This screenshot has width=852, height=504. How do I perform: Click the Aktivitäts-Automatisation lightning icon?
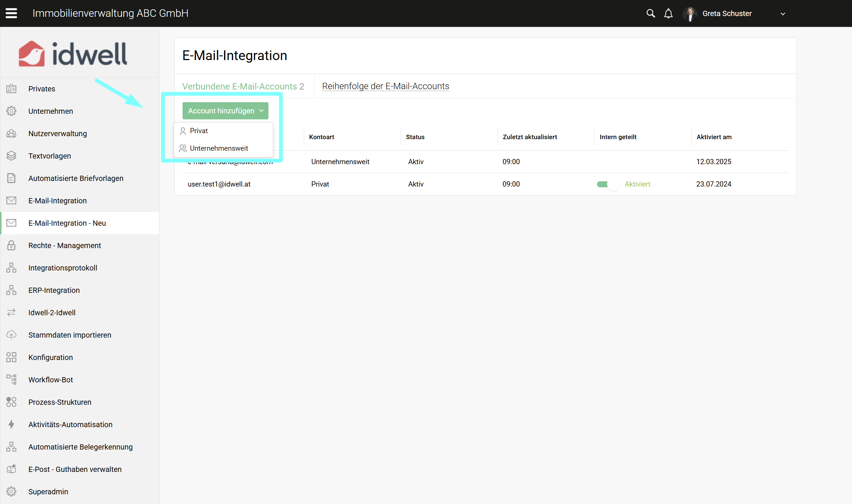[x=11, y=425]
